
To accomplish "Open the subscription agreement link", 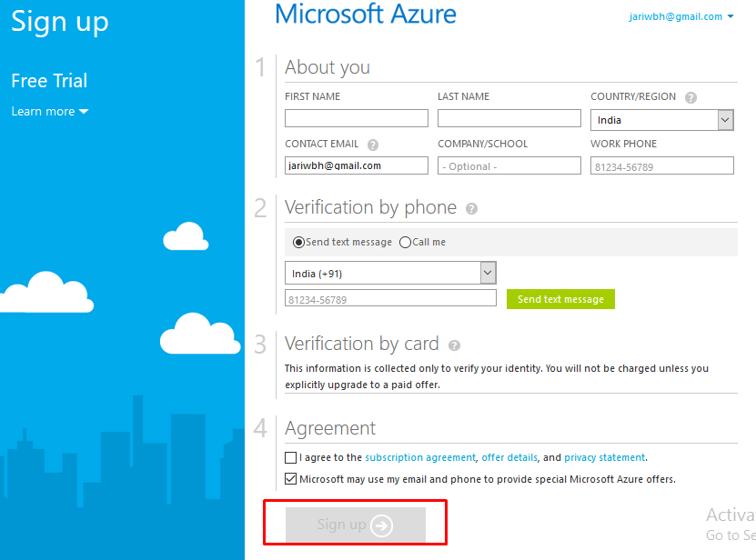I will tap(420, 457).
